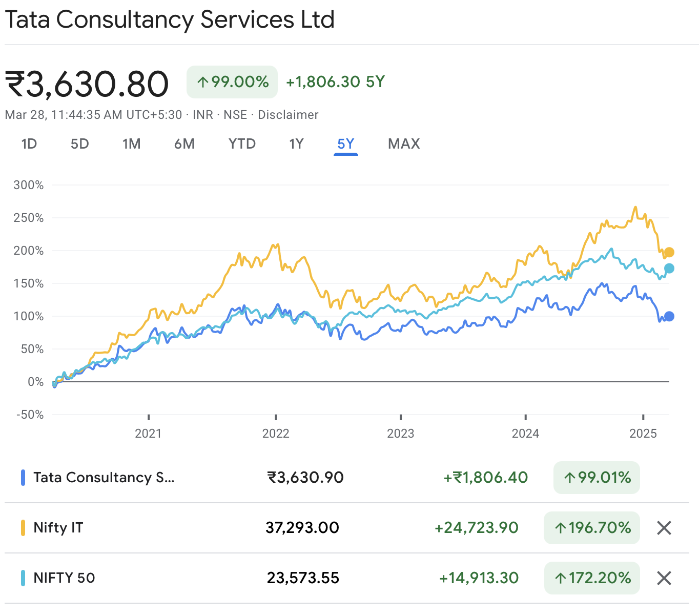The image size is (699, 616).
Task: Select the 6M chart period tab
Action: (x=184, y=144)
